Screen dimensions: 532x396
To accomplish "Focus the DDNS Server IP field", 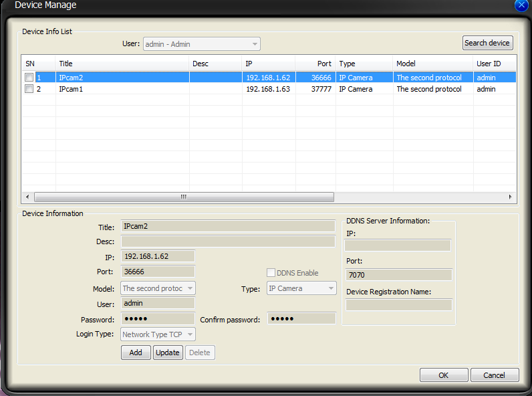I will [398, 245].
